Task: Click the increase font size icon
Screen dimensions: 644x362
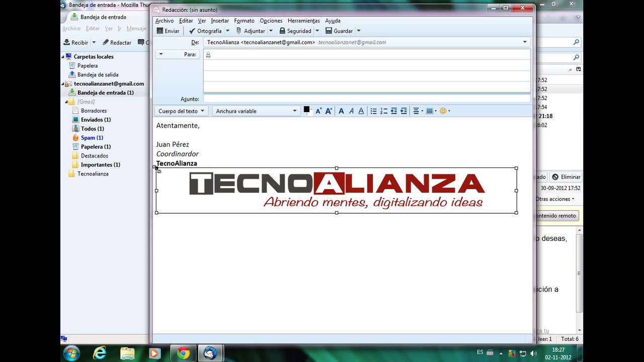Action: 329,111
